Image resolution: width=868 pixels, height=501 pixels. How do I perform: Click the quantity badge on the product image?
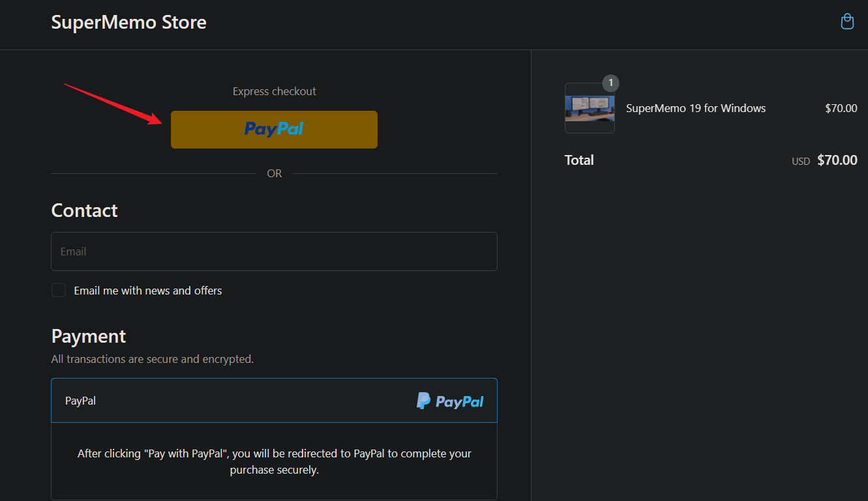pyautogui.click(x=610, y=83)
